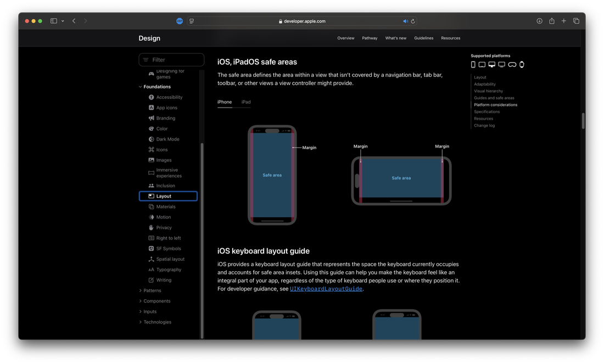Click the App icons sidebar icon
Viewport: 604px width, 364px height.
pos(152,108)
